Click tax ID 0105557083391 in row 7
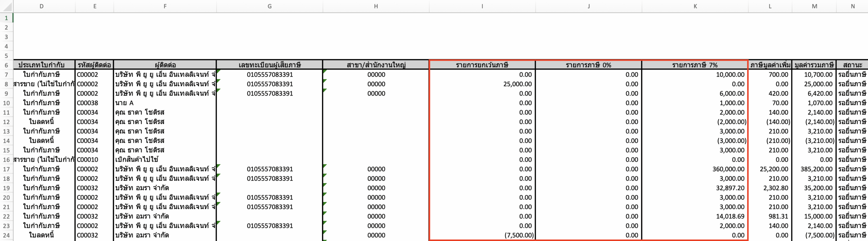This screenshot has width=868, height=241. 270,75
